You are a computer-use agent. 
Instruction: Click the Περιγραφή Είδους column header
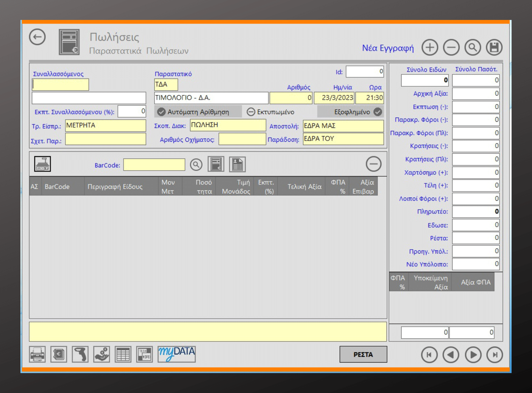[115, 187]
